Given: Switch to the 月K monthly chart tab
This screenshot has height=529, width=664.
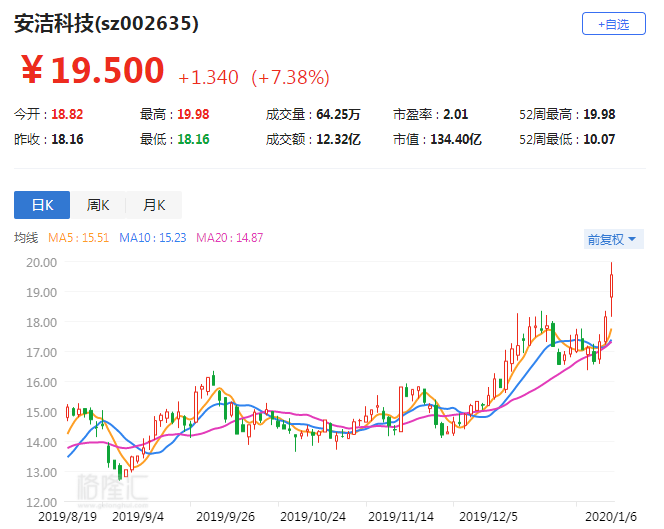Looking at the screenshot, I should [x=154, y=205].
